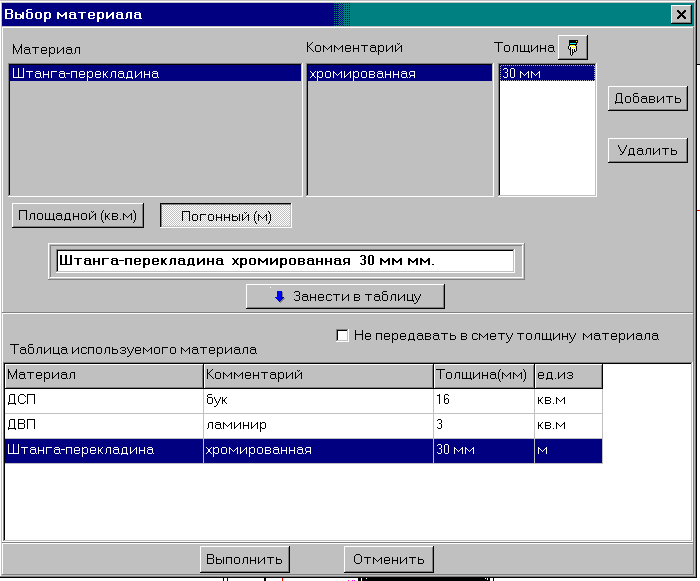Select Штанга-перекладина in the Материал list
This screenshot has width=700, height=581.
pyautogui.click(x=155, y=73)
